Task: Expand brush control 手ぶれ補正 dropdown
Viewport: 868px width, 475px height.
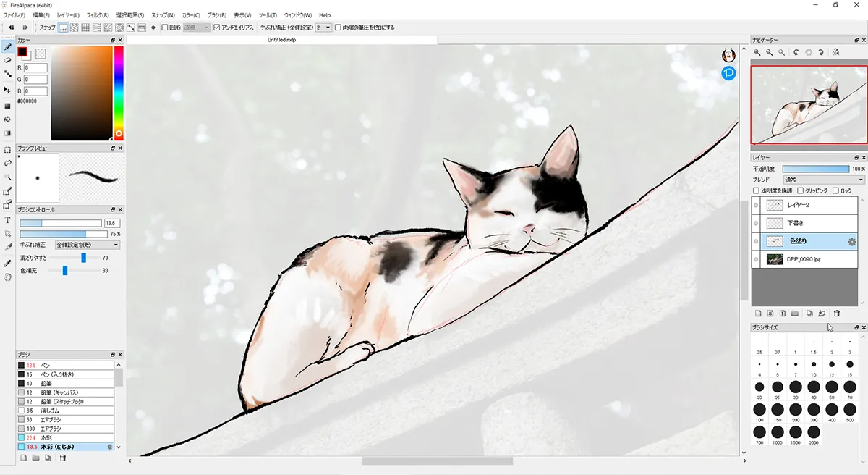Action: tap(88, 245)
